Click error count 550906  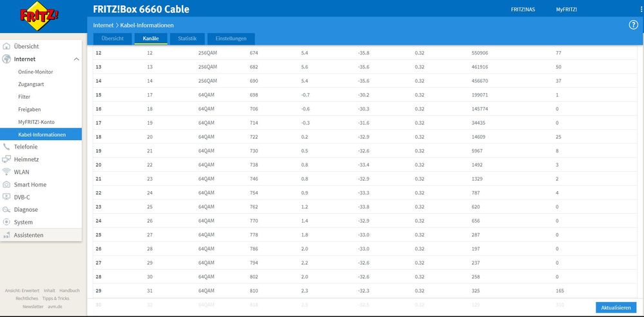pos(480,53)
